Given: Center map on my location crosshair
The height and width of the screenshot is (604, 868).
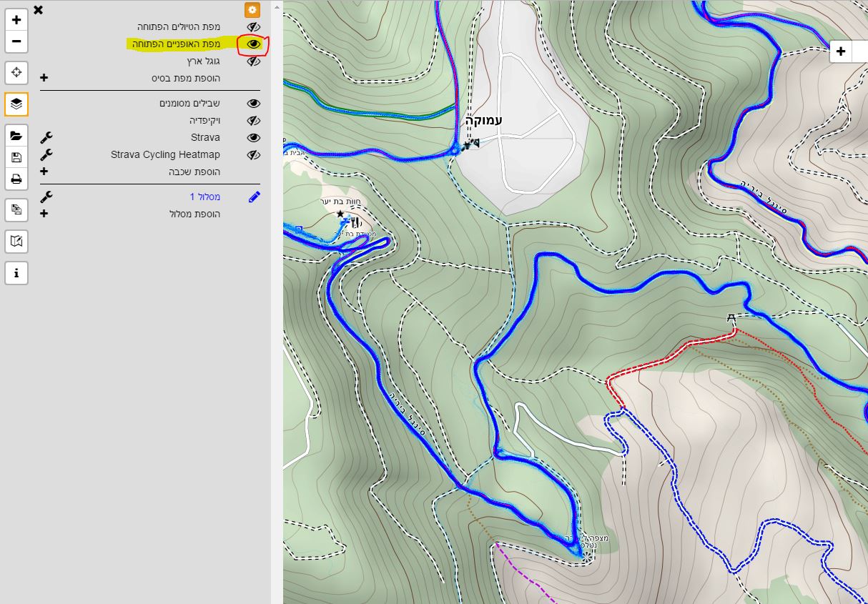Looking at the screenshot, I should pos(16,72).
